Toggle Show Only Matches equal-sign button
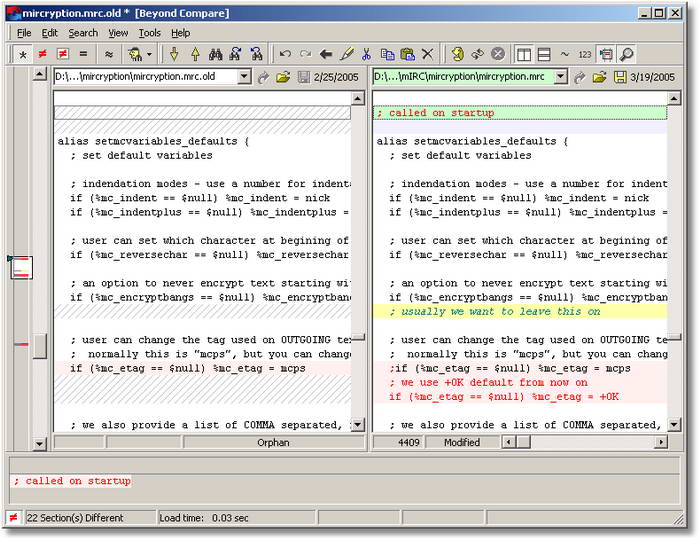This screenshot has width=700, height=541. pos(83,54)
